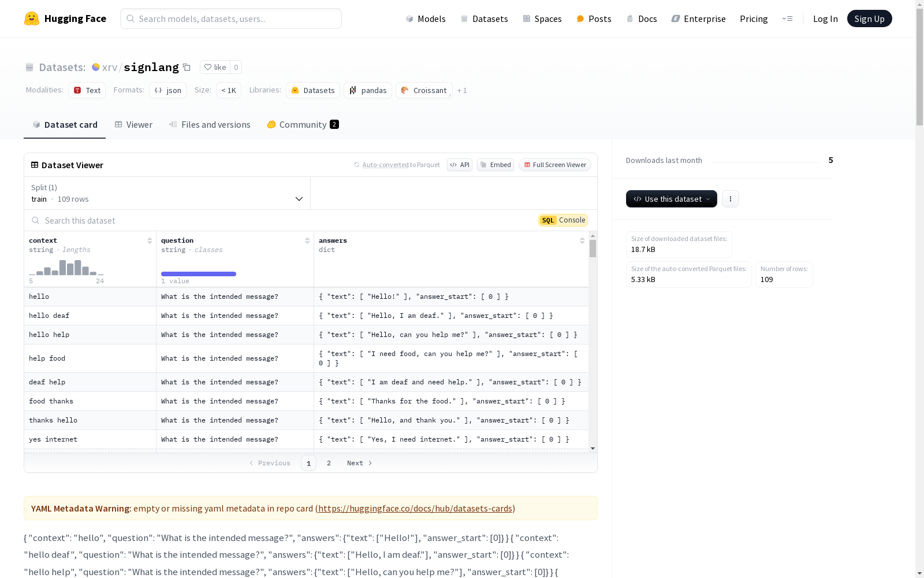Select page 1 in pagination

tap(308, 463)
